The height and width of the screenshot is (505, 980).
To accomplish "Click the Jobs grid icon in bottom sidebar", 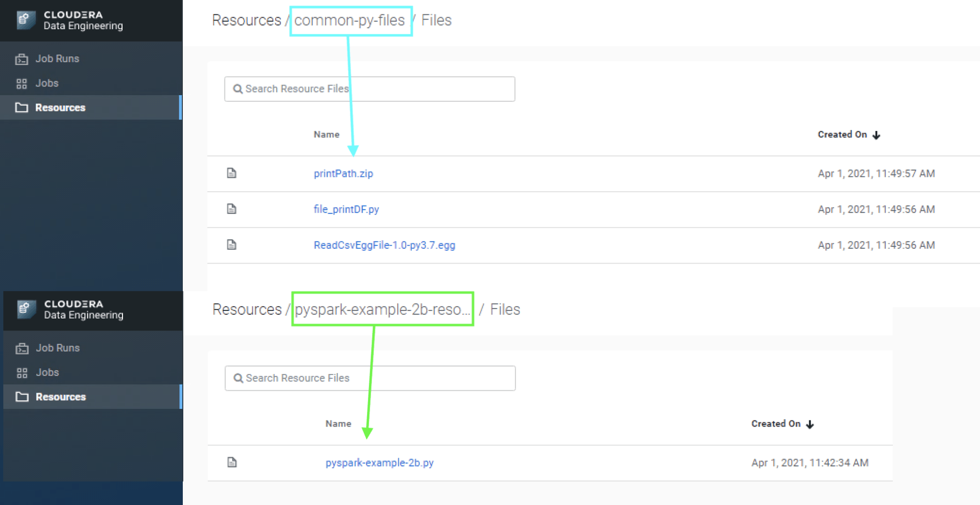I will [22, 373].
